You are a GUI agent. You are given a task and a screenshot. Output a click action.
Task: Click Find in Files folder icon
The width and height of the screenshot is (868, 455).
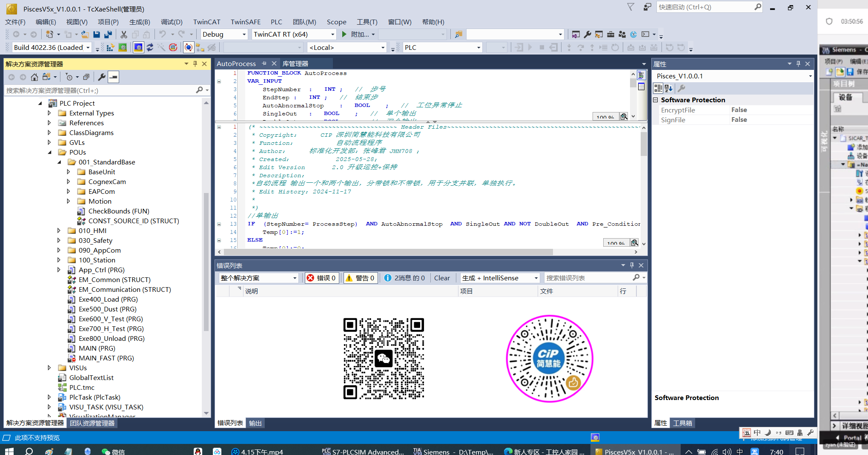458,35
